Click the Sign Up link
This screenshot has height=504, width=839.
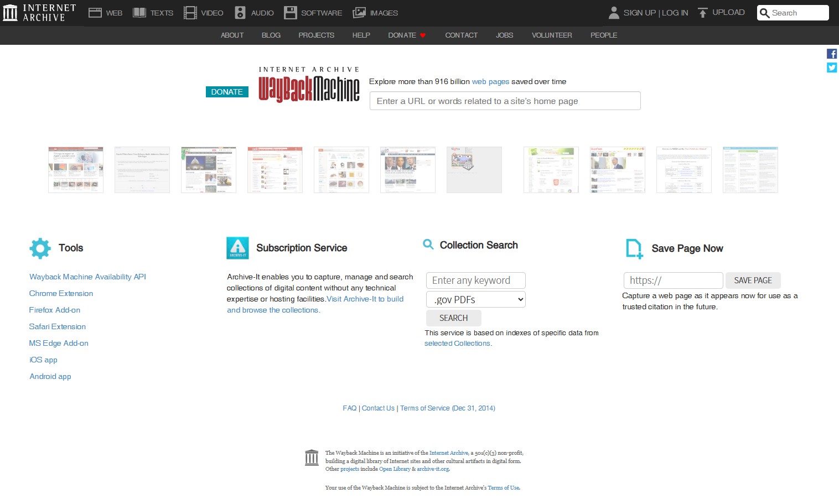pos(640,13)
